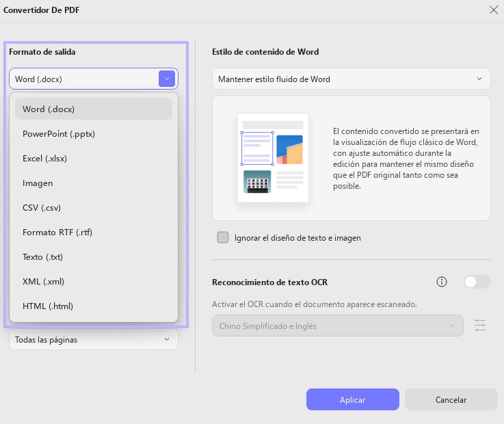Choose PowerPoint (.pptx) output format
Image resolution: width=504 pixels, height=424 pixels.
click(x=94, y=134)
